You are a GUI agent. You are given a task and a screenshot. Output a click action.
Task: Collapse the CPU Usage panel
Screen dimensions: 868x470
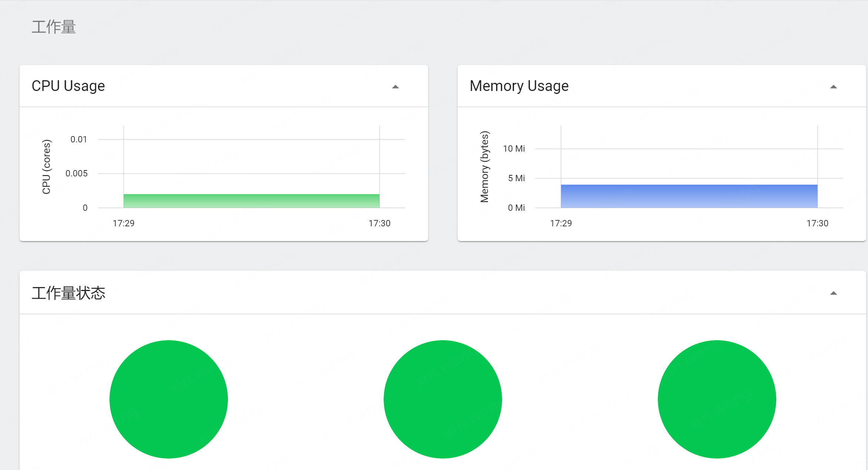tap(395, 87)
